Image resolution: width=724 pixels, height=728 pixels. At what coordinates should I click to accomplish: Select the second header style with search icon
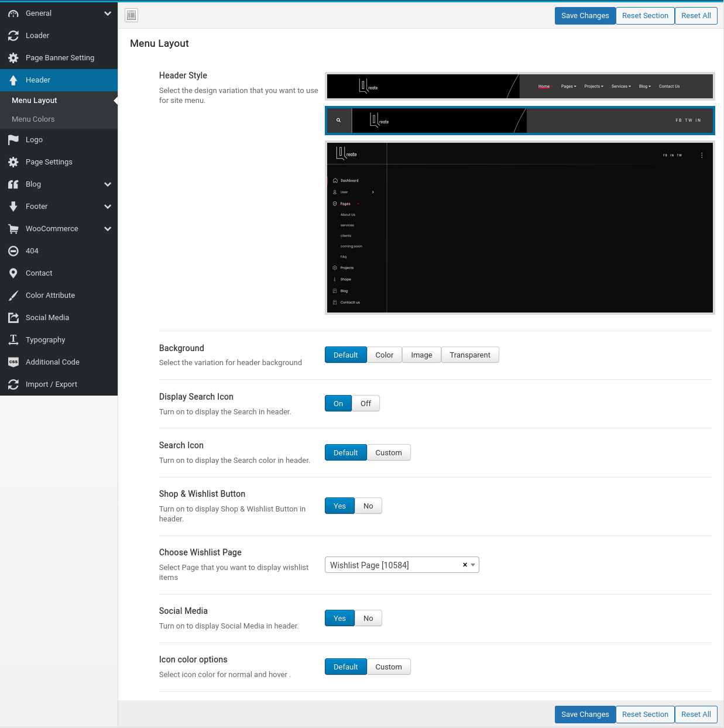(x=520, y=121)
